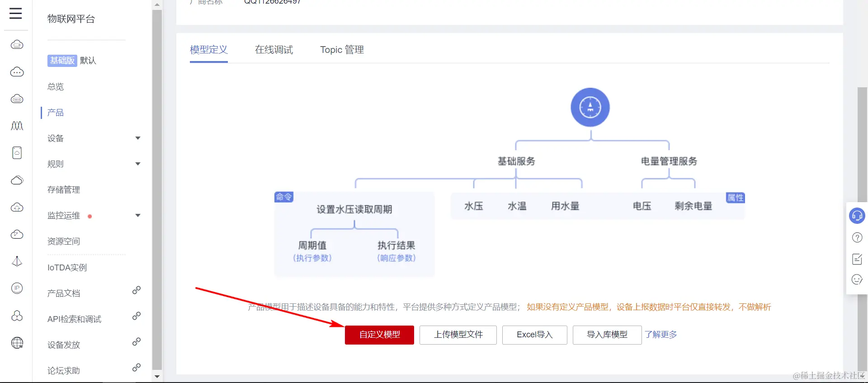Open the 了解更多 link

(661, 335)
